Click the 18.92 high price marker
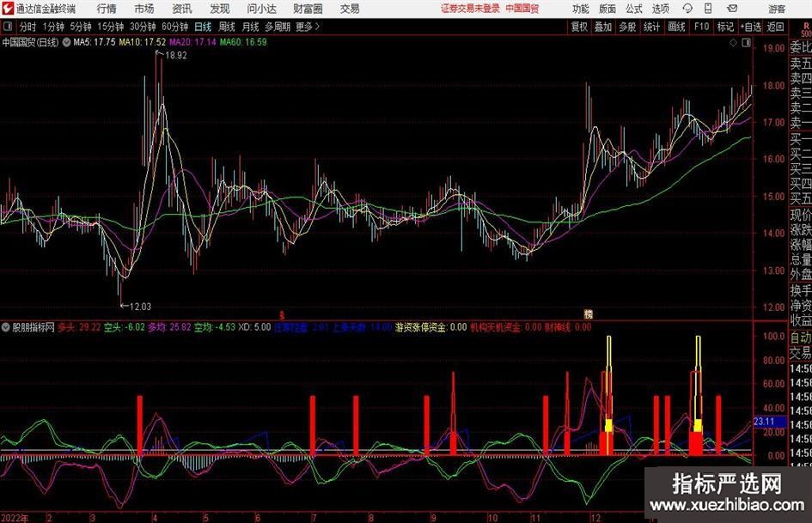 pyautogui.click(x=176, y=56)
